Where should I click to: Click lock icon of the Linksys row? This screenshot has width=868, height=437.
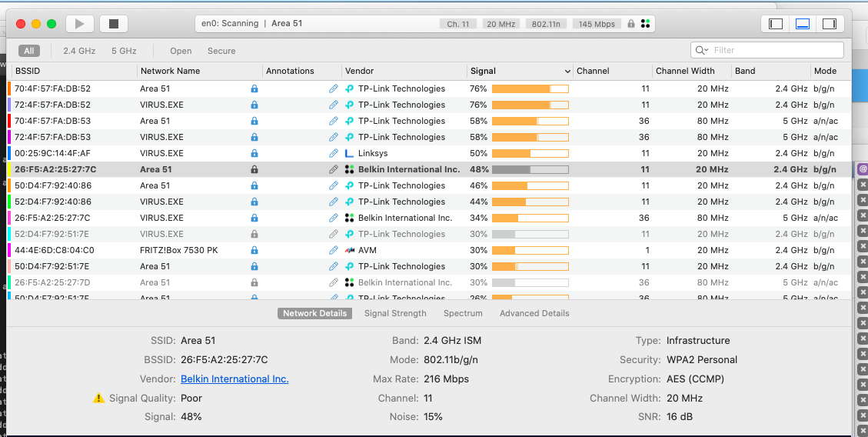[254, 153]
